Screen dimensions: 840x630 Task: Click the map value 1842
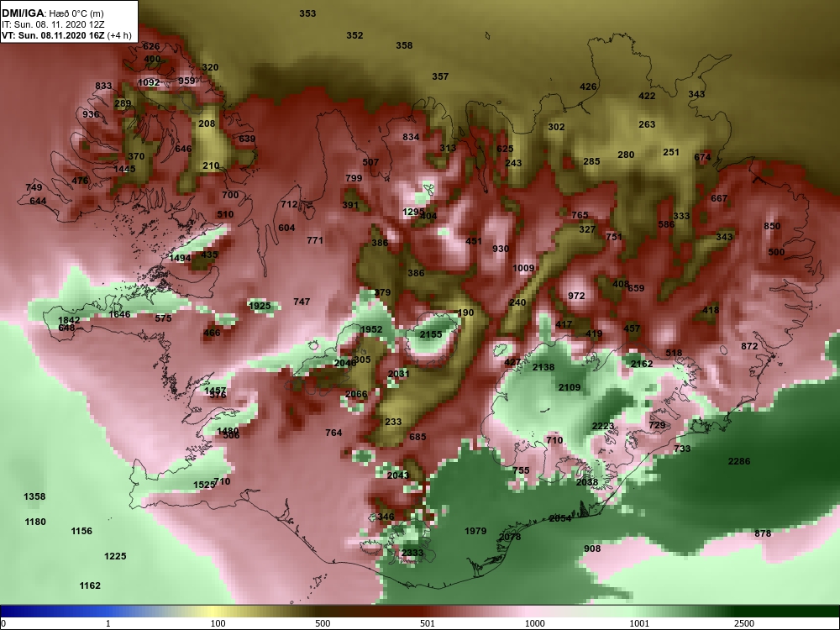[69, 320]
